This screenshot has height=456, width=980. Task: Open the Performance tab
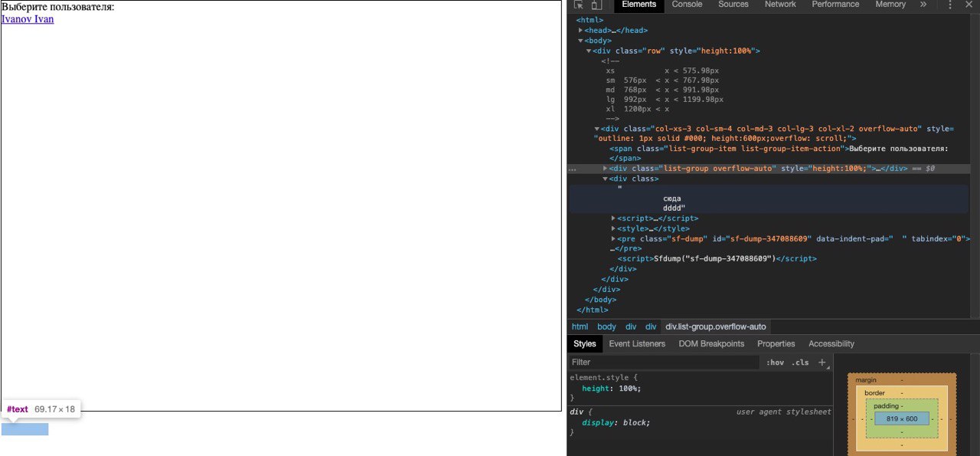[835, 5]
